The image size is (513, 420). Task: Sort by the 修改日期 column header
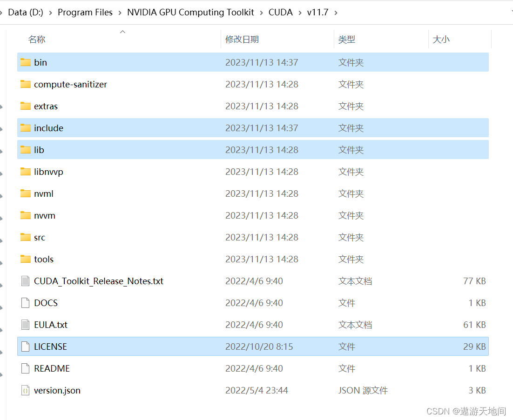(242, 39)
